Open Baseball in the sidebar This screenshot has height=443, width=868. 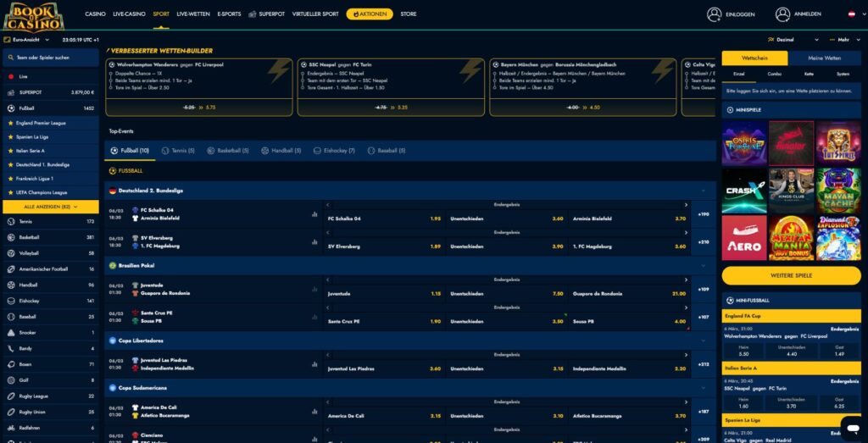click(x=50, y=317)
